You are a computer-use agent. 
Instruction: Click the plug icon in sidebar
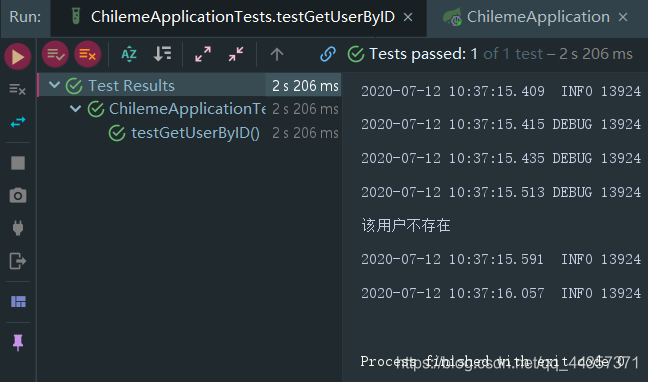(x=18, y=228)
